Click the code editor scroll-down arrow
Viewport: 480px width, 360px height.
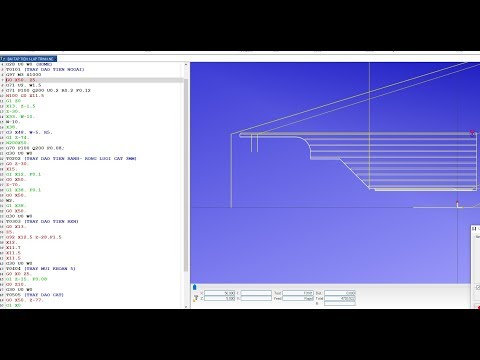tap(186, 306)
